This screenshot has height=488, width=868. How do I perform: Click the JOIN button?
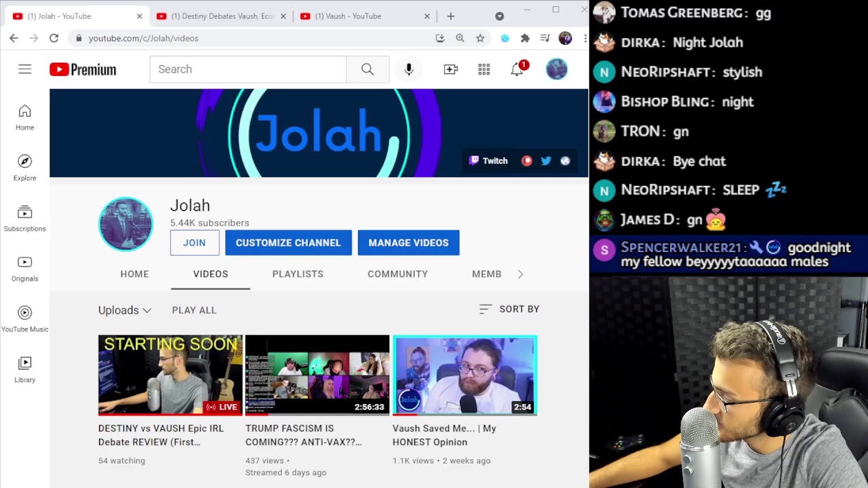(x=195, y=243)
